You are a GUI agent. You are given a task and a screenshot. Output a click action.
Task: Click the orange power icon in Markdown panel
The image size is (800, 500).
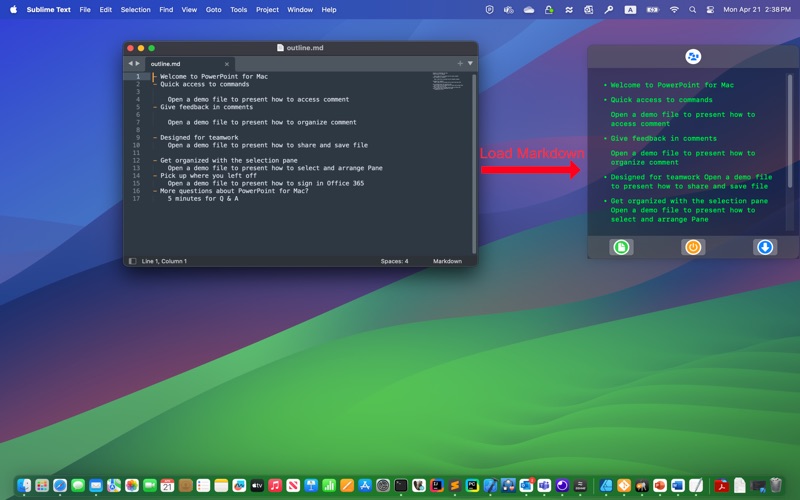click(x=693, y=247)
